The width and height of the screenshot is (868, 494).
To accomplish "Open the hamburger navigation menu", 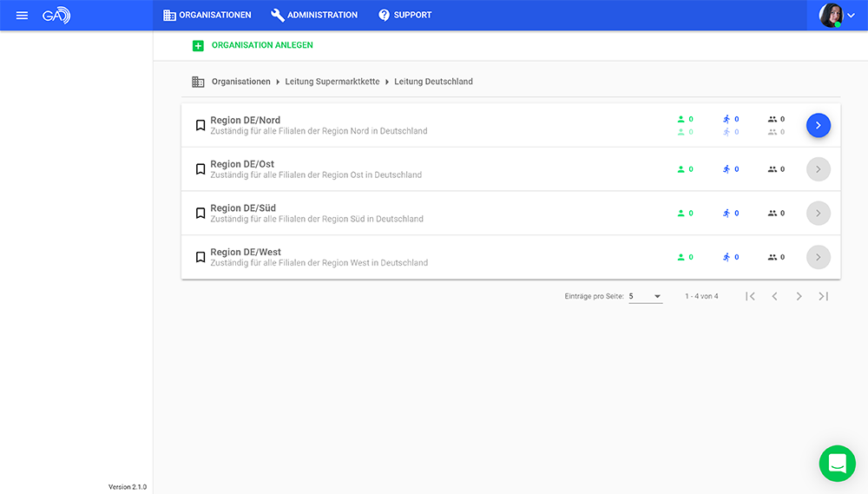I will tap(22, 15).
